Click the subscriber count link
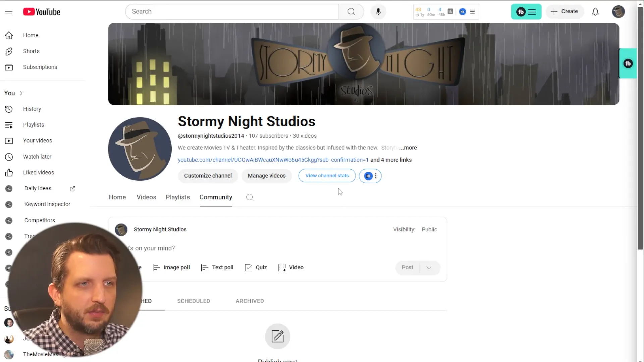Viewport: 644px width, 362px height. coord(268,136)
